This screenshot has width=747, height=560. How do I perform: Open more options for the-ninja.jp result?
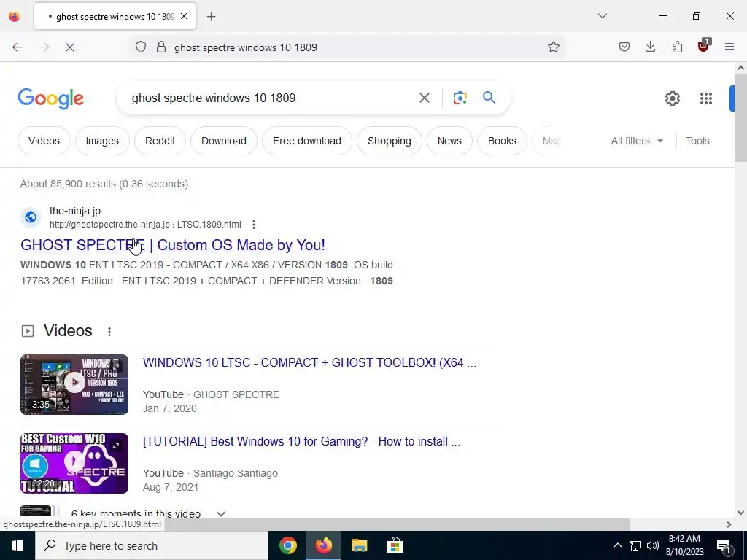coord(254,225)
